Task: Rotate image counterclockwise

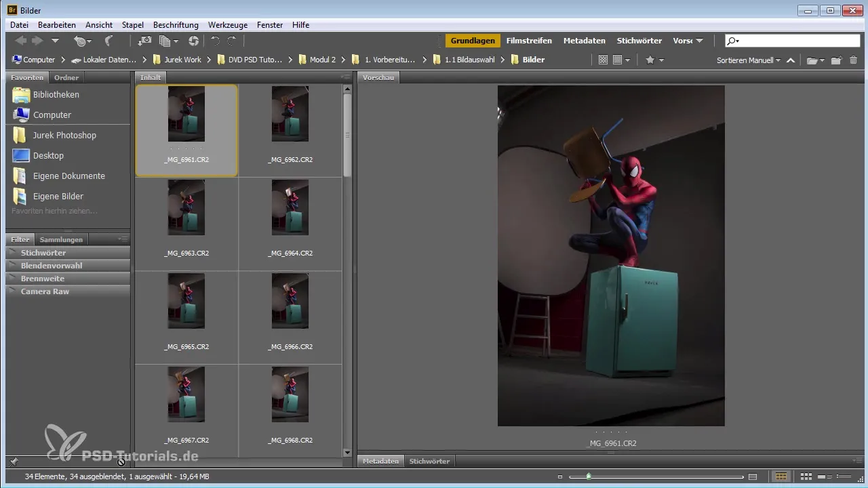Action: click(x=216, y=41)
